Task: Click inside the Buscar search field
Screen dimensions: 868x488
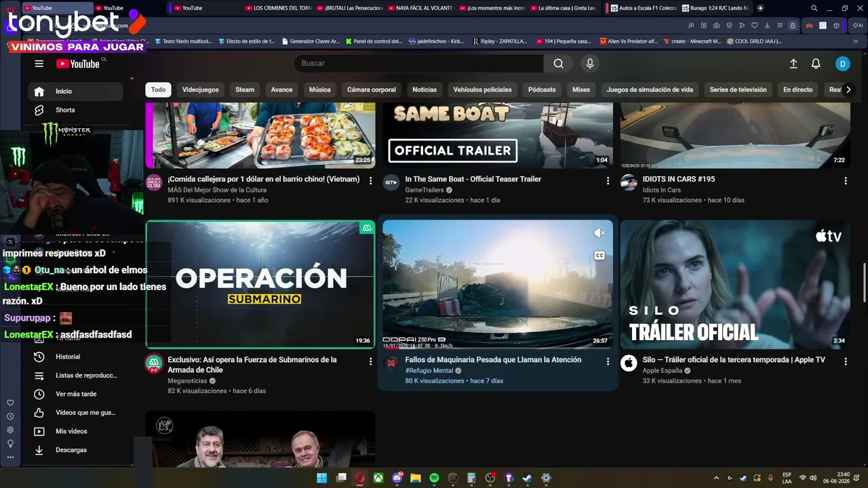Action: [419, 64]
